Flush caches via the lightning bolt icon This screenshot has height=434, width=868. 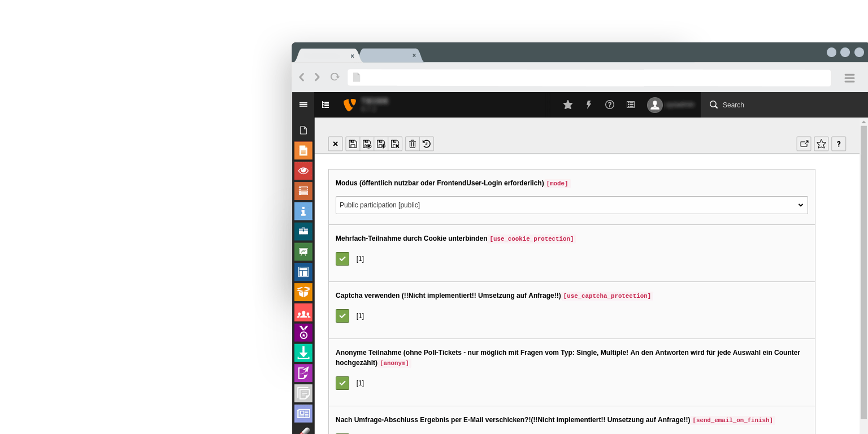tap(589, 105)
